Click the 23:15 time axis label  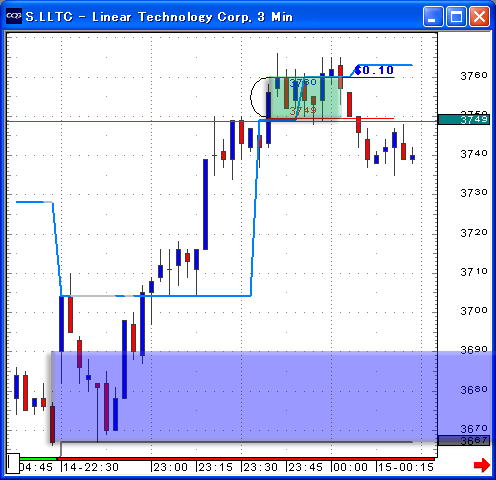(x=216, y=467)
